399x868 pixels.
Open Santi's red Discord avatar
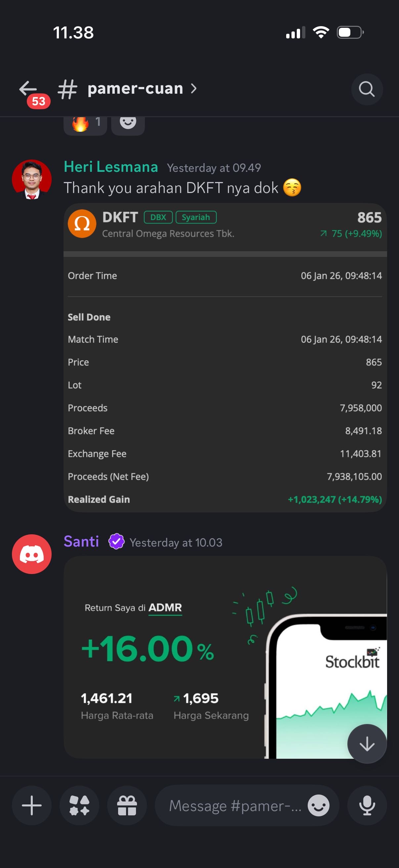32,554
